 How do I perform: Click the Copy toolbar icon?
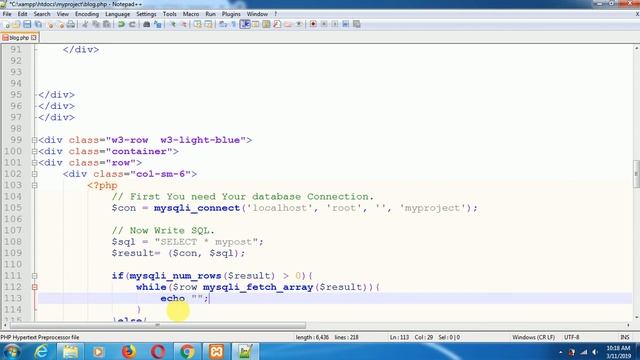(96, 24)
